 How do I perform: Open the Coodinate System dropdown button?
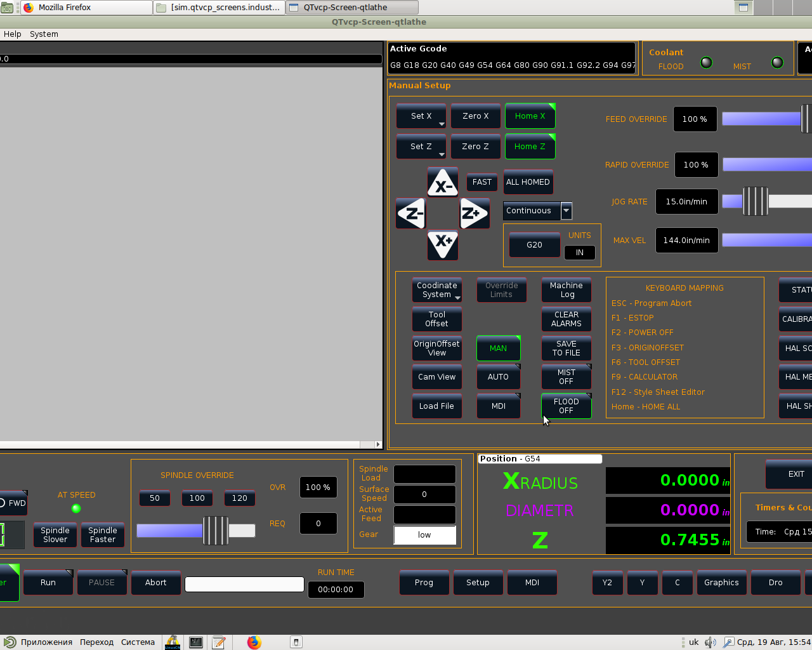[437, 290]
